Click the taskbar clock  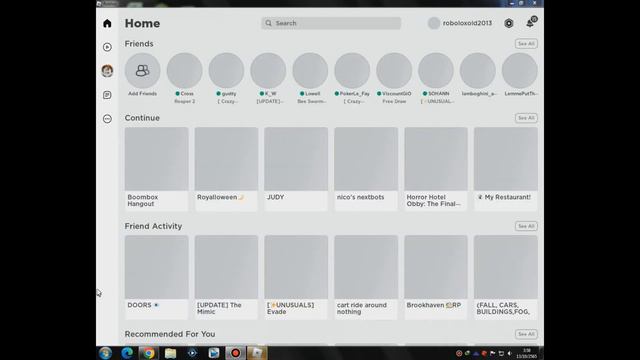(527, 353)
